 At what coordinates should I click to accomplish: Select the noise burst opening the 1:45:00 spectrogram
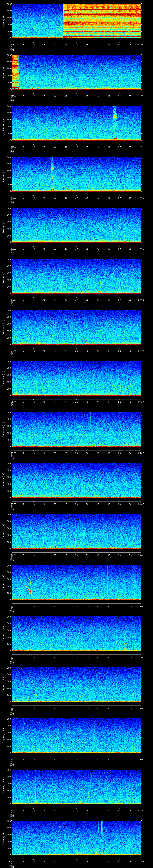(x=15, y=72)
